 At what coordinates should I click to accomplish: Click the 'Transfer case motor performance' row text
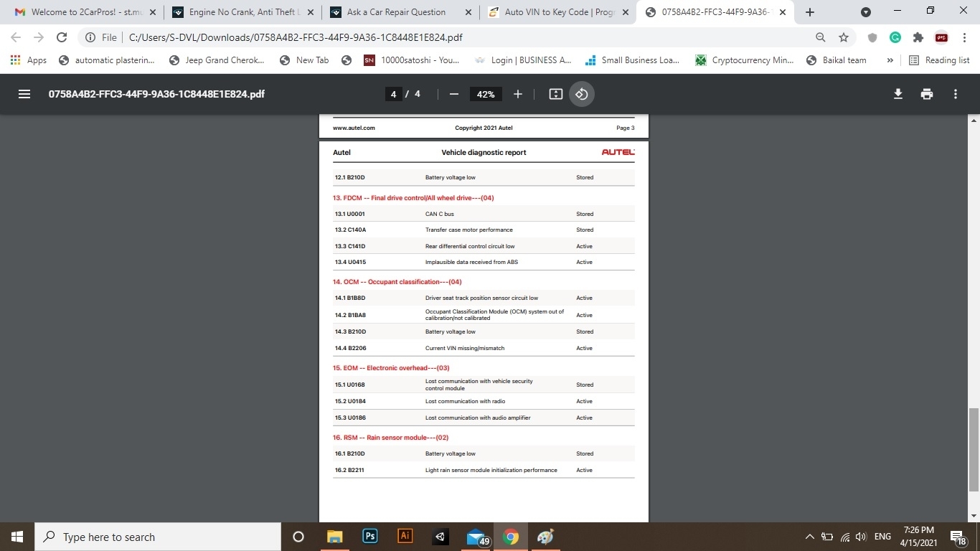click(469, 230)
